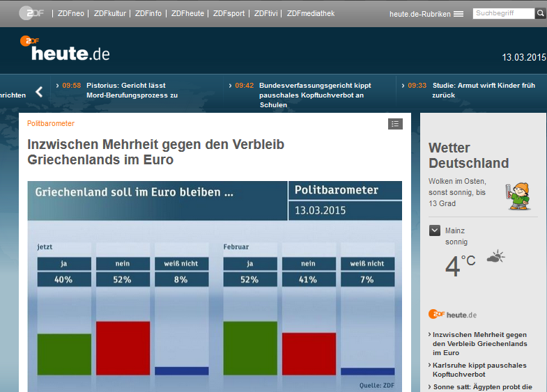Go to ZDFtivi
Image resolution: width=547 pixels, height=392 pixels.
pos(265,13)
